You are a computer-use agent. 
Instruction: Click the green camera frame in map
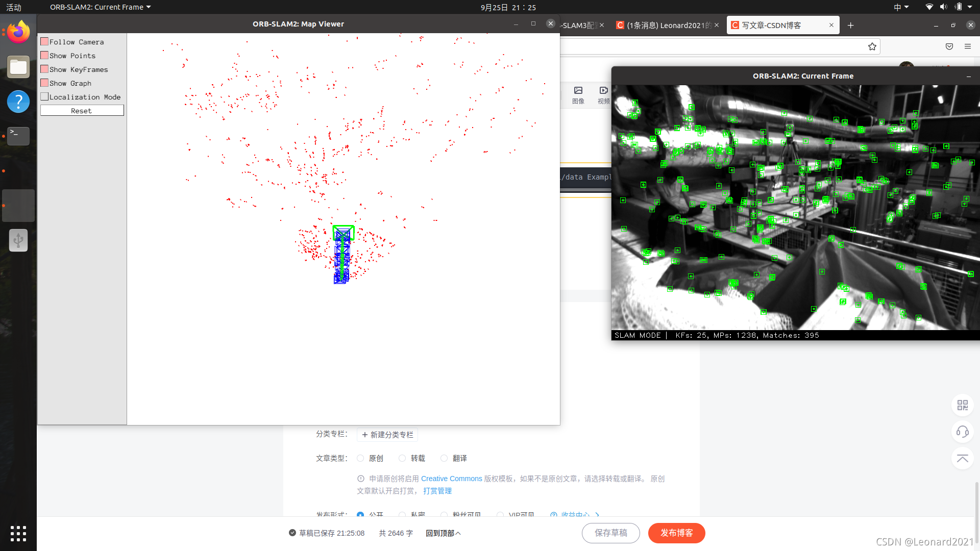(344, 233)
